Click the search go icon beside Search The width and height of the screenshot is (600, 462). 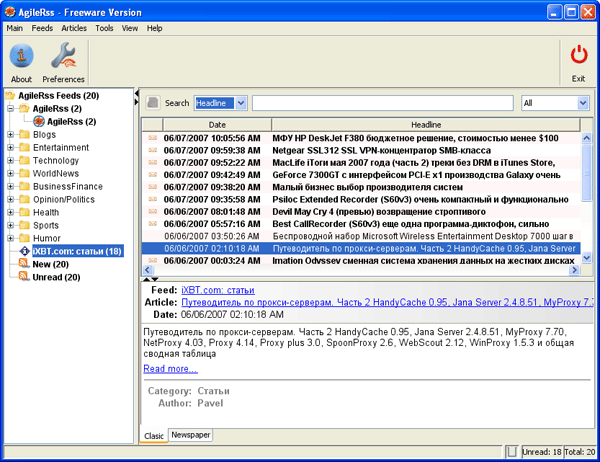point(153,103)
